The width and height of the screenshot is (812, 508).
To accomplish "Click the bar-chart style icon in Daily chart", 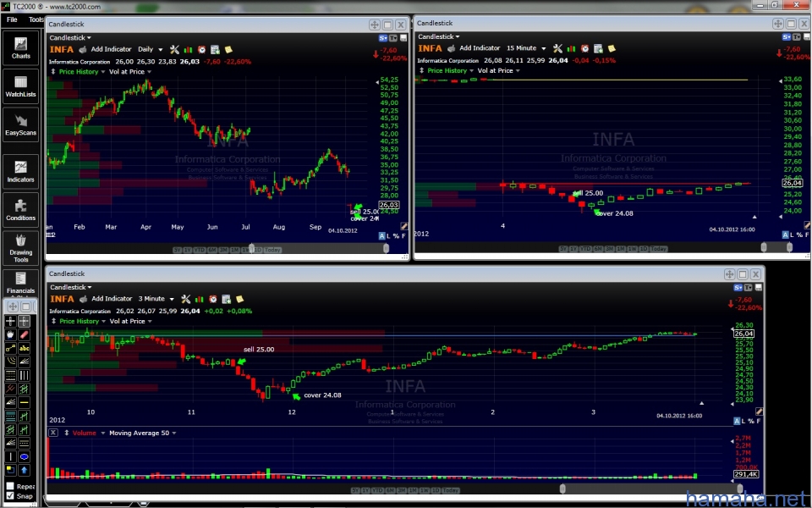I will click(188, 50).
